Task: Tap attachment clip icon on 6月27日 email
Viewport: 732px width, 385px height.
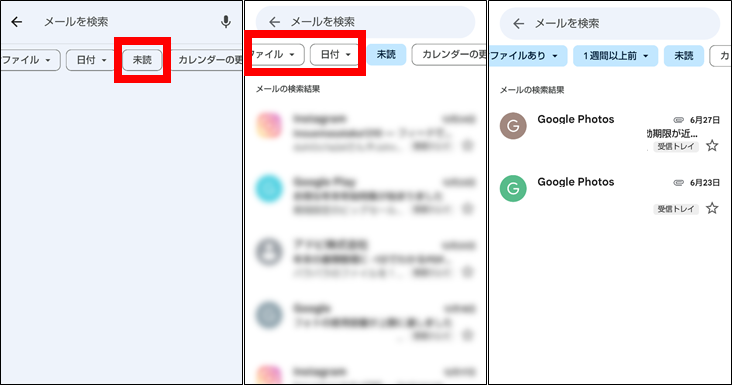Action: click(x=678, y=120)
